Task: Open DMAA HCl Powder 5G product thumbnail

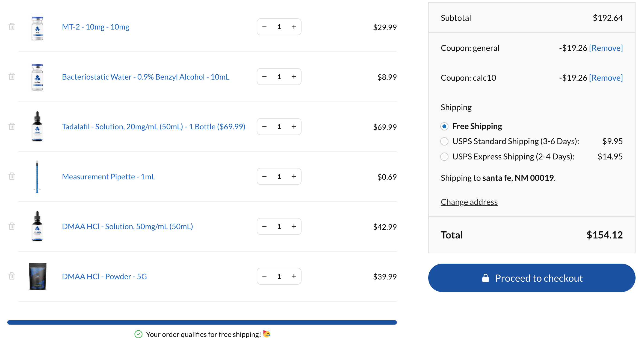Action: click(38, 276)
